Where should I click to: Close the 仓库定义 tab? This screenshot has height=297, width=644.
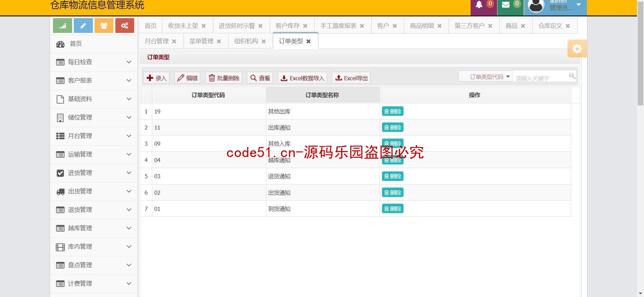568,26
